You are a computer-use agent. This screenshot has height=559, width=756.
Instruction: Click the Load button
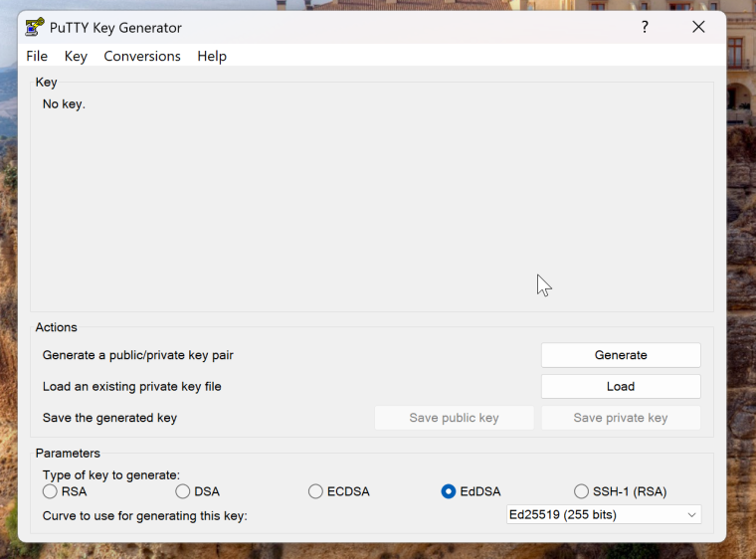point(621,386)
